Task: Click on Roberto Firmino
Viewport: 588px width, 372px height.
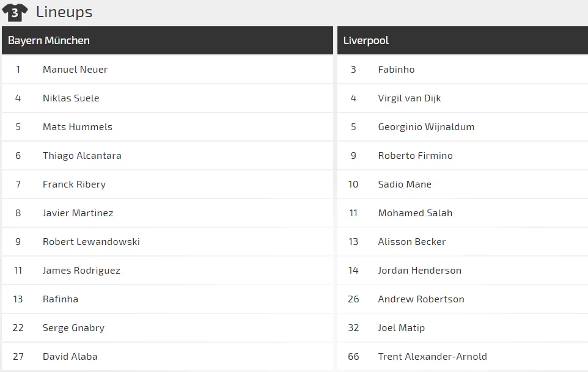Action: point(416,156)
